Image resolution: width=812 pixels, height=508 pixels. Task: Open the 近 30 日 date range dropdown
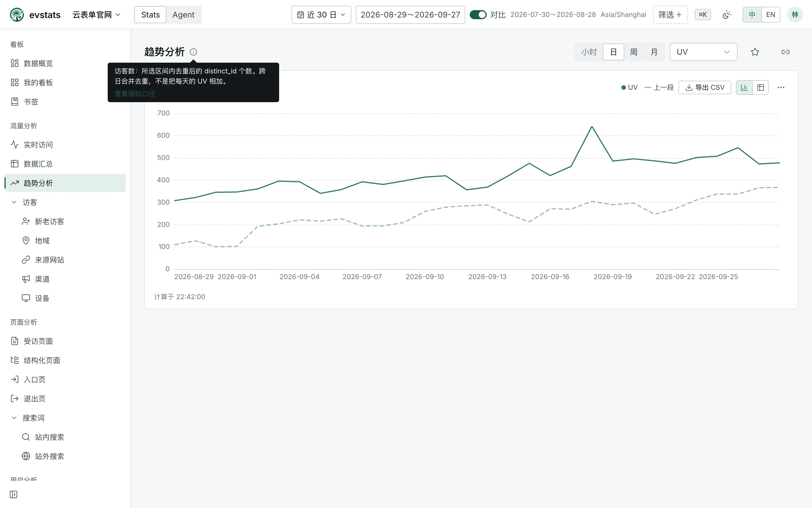[321, 15]
